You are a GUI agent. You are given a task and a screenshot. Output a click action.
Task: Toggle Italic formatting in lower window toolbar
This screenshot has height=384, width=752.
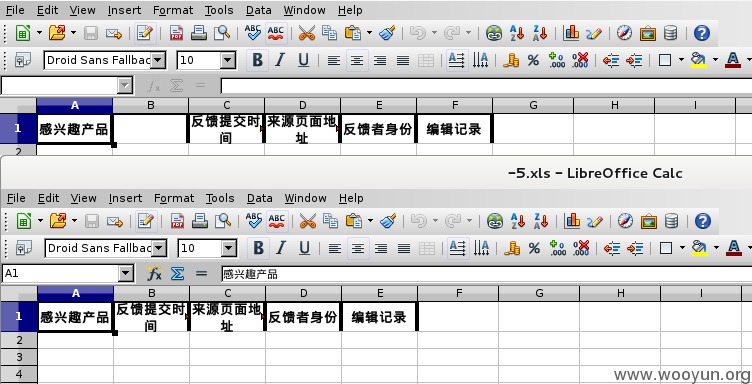point(281,248)
